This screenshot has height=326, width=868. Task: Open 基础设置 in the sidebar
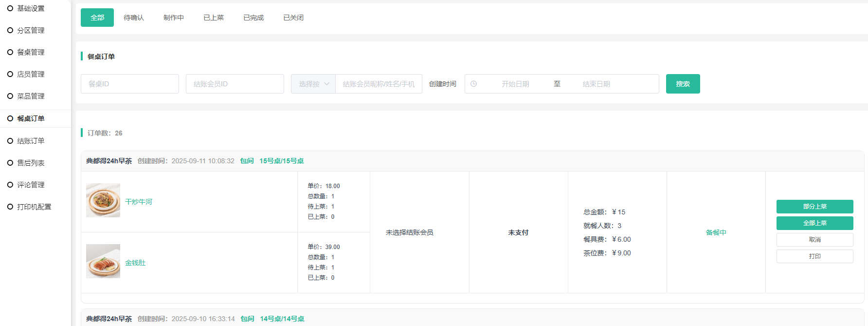coord(31,8)
